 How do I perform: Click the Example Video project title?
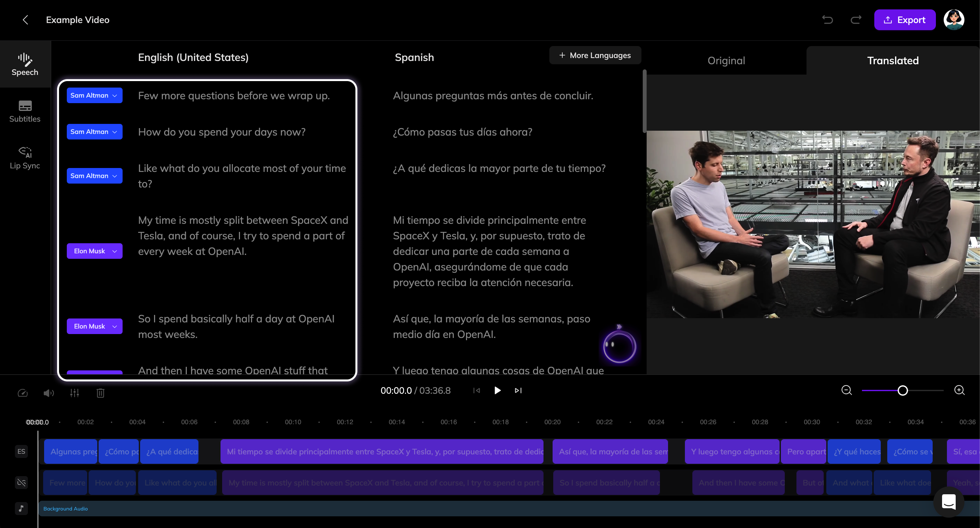(78, 20)
